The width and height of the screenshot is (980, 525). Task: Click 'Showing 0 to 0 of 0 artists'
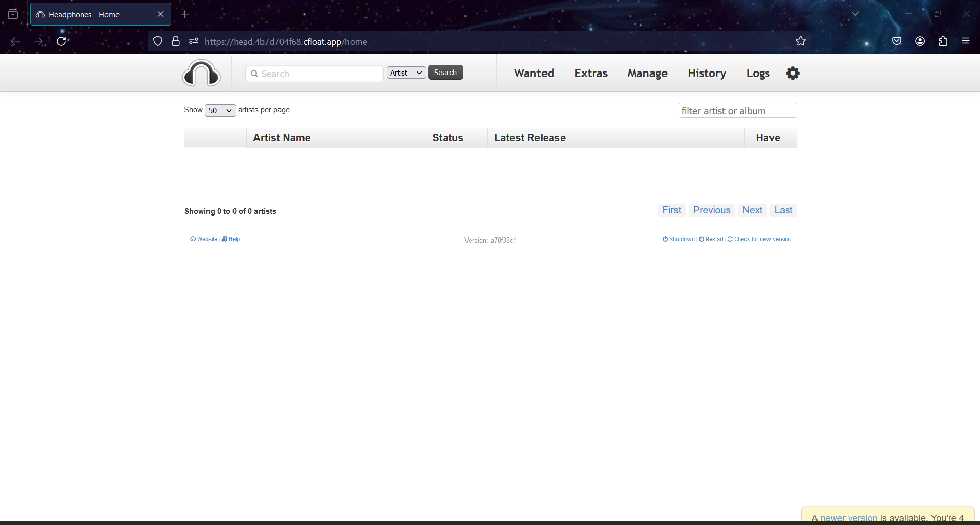230,211
